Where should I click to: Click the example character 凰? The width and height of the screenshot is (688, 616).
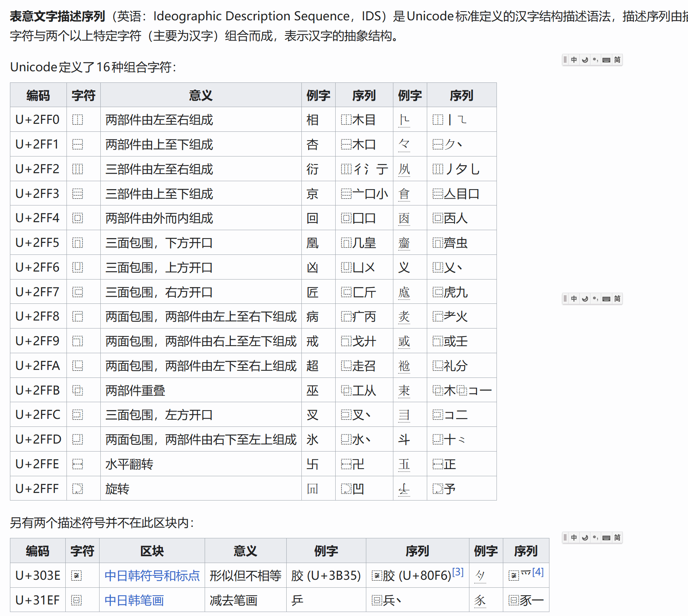tap(313, 242)
